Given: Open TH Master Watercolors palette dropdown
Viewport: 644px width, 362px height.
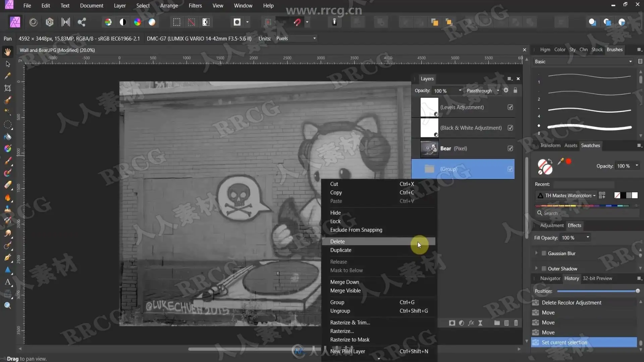Looking at the screenshot, I should (566, 195).
